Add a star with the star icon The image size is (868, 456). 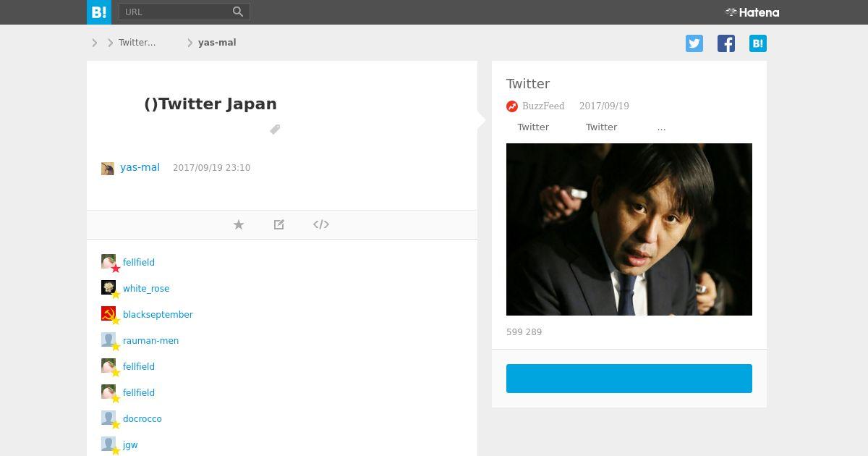coord(239,224)
